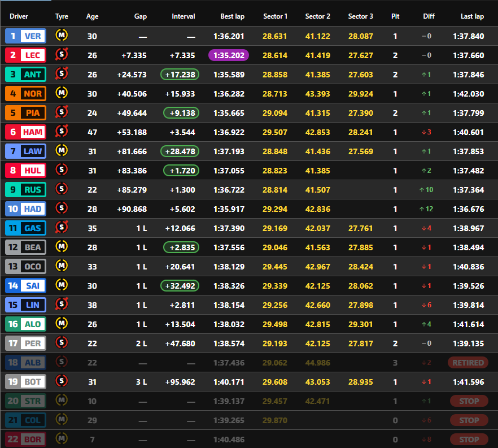Click ALB's RETIRED status badge
The height and width of the screenshot is (448, 498).
click(468, 363)
